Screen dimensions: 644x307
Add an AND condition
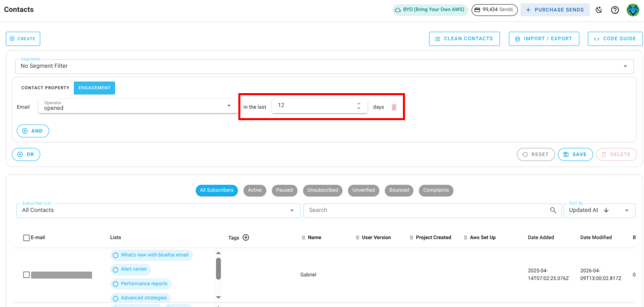pos(33,131)
